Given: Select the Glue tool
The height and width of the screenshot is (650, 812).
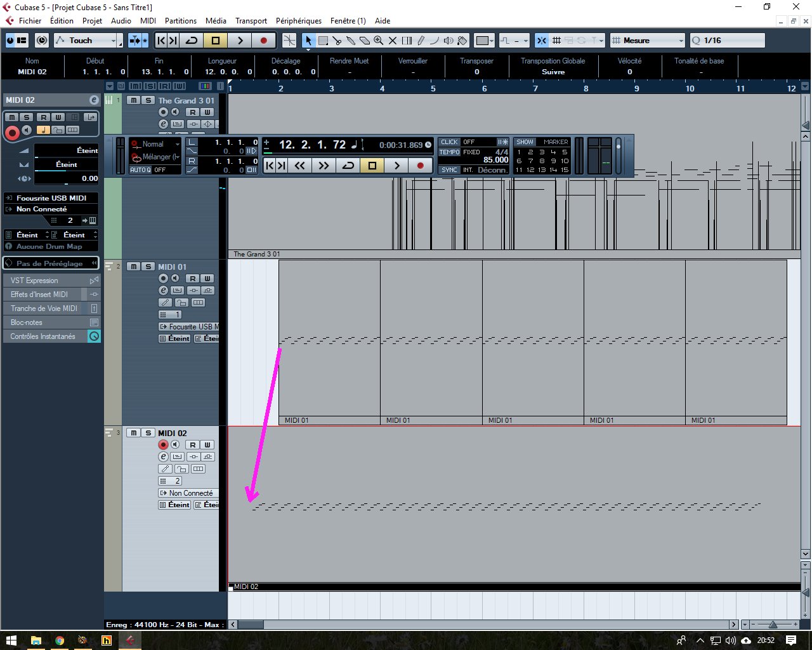Looking at the screenshot, I should tap(351, 41).
